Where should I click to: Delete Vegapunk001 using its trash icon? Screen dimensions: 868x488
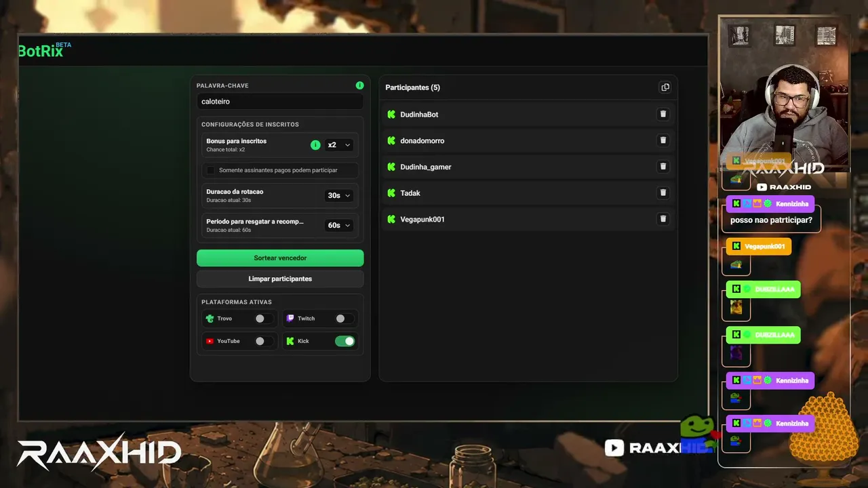(663, 219)
